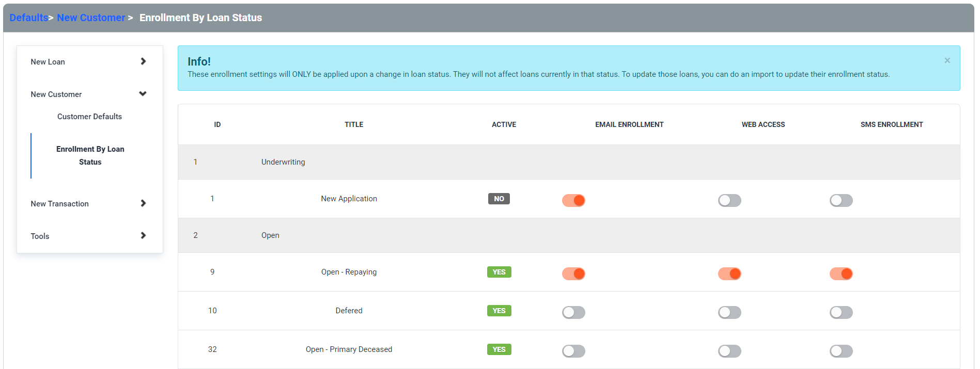Click the YES badge for Defered
The height and width of the screenshot is (369, 980).
pyautogui.click(x=499, y=311)
